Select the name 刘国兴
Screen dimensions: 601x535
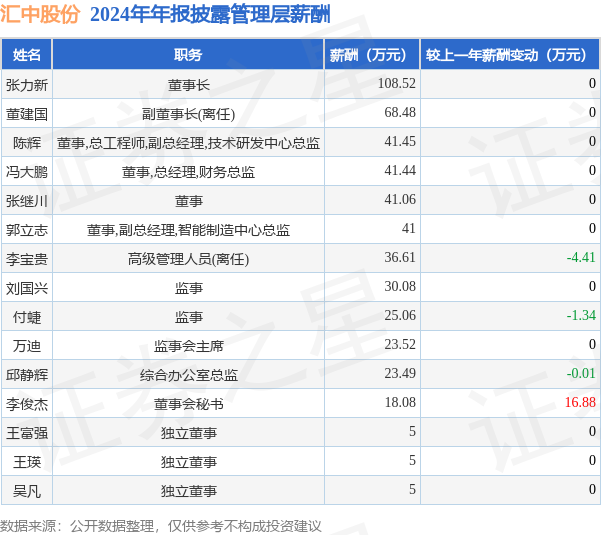tap(27, 288)
